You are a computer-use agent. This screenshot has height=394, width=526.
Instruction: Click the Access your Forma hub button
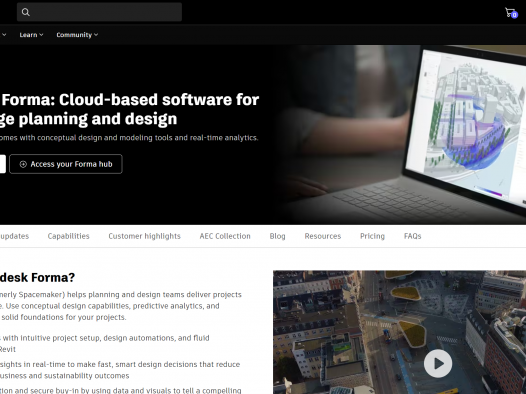pyautogui.click(x=66, y=164)
